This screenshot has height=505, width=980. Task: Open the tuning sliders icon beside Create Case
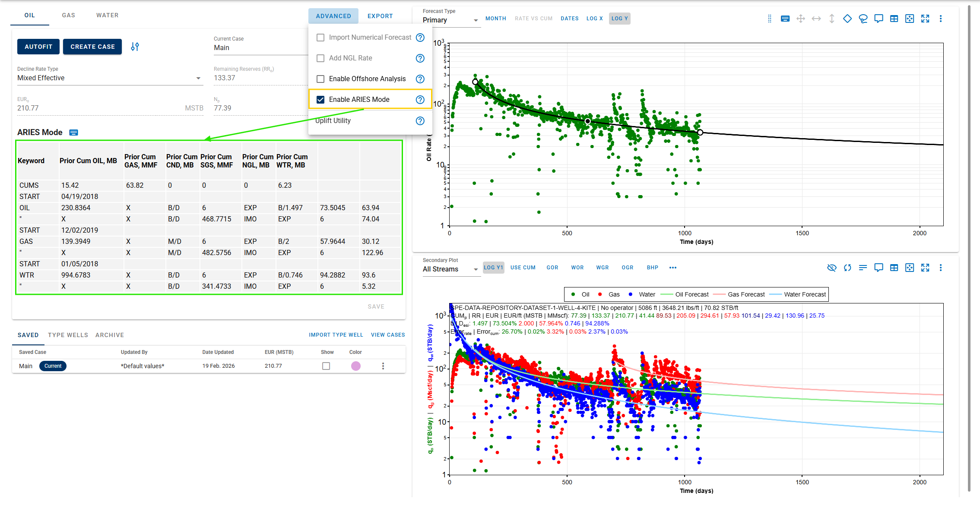(x=135, y=47)
